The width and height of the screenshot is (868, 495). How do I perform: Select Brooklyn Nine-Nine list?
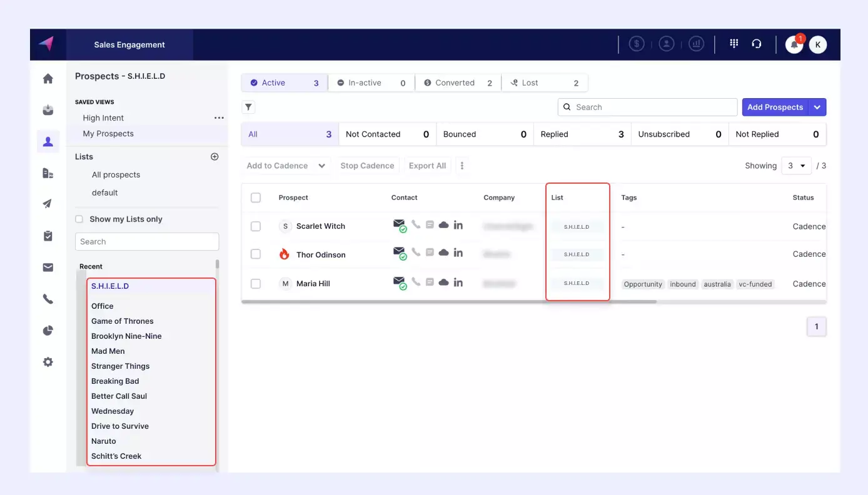pyautogui.click(x=126, y=336)
